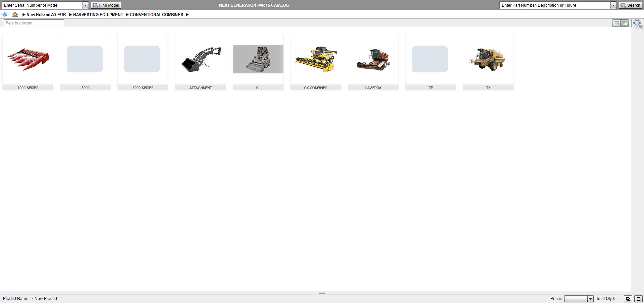The width and height of the screenshot is (644, 303).
Task: Open the ATTACHMENT loader thumbnail
Action: (x=201, y=59)
